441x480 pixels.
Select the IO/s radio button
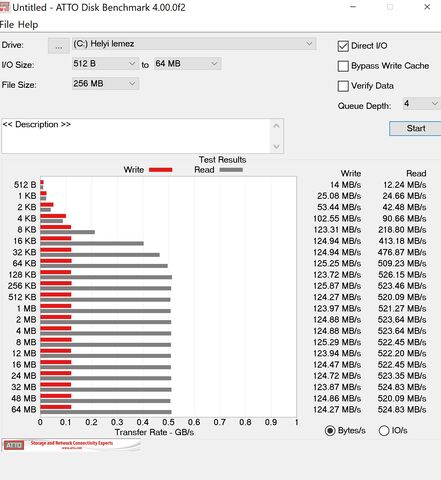384,431
